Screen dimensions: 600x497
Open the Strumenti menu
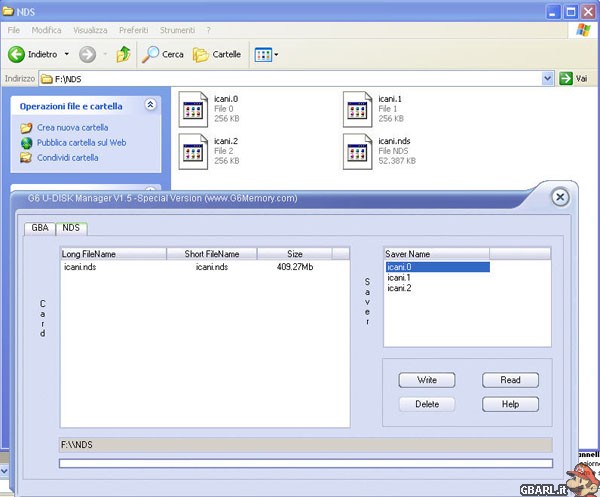tap(177, 30)
